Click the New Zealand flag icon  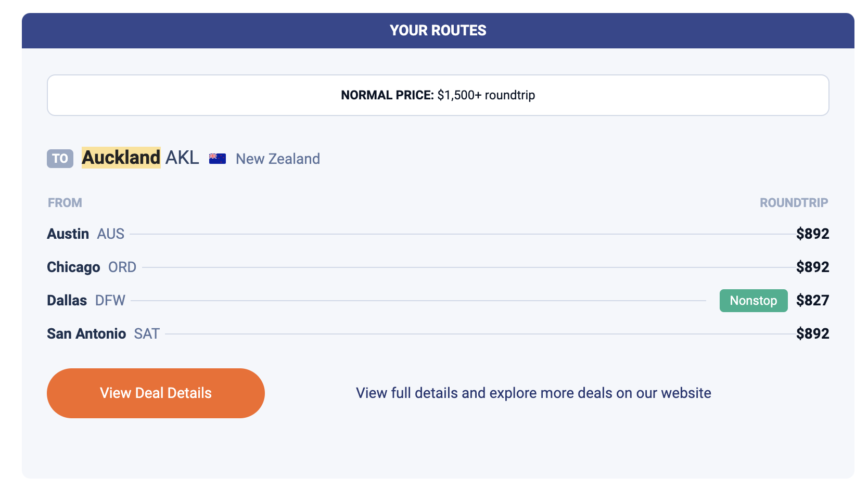(x=218, y=159)
